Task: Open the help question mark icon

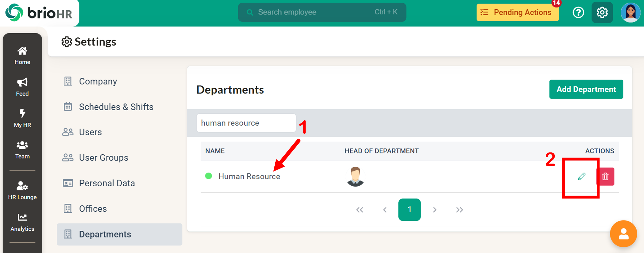Action: tap(578, 13)
